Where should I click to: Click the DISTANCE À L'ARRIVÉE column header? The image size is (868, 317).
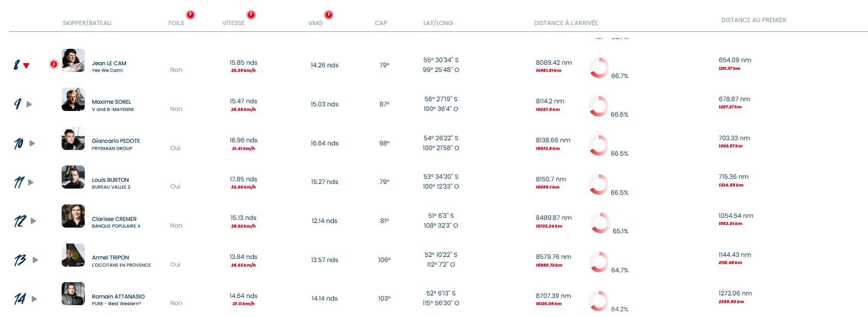click(x=566, y=23)
